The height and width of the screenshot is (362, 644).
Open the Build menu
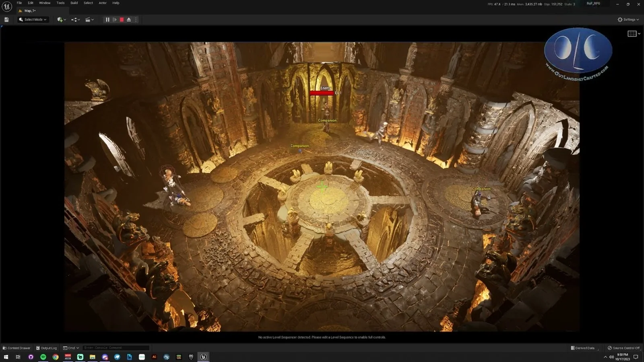74,3
